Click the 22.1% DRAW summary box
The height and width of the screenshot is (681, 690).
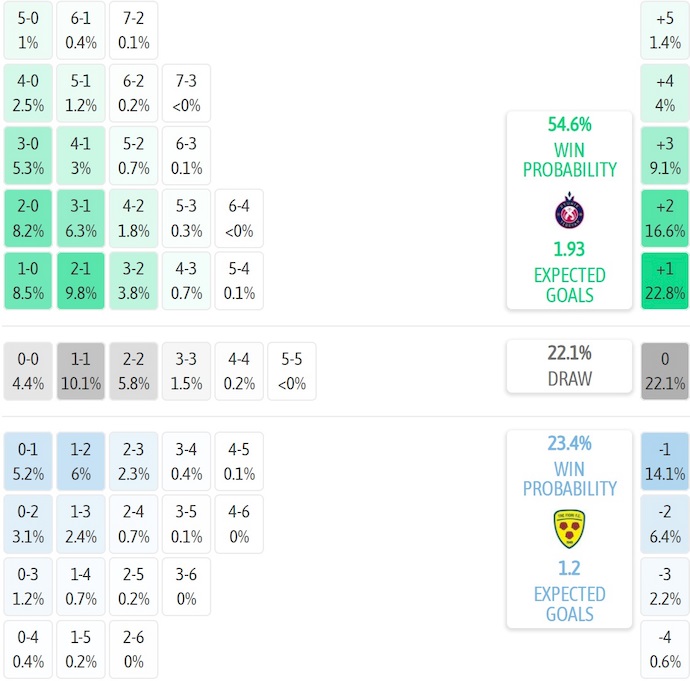[569, 366]
